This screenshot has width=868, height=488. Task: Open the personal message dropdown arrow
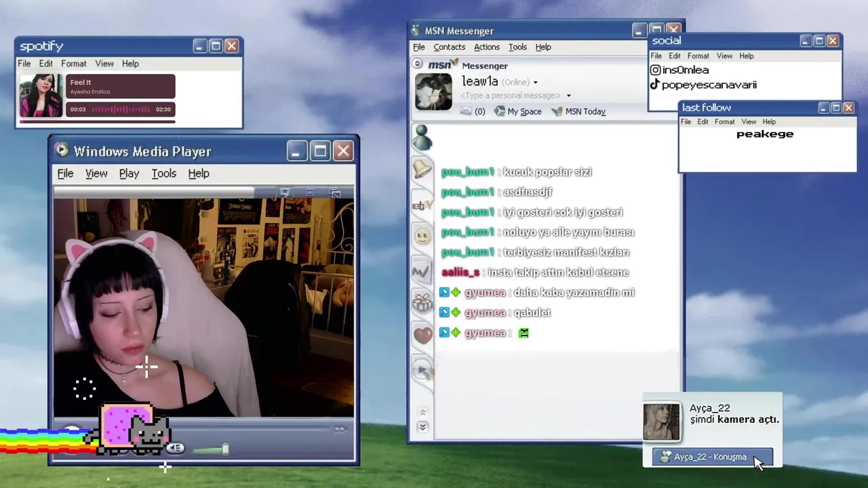pos(568,96)
